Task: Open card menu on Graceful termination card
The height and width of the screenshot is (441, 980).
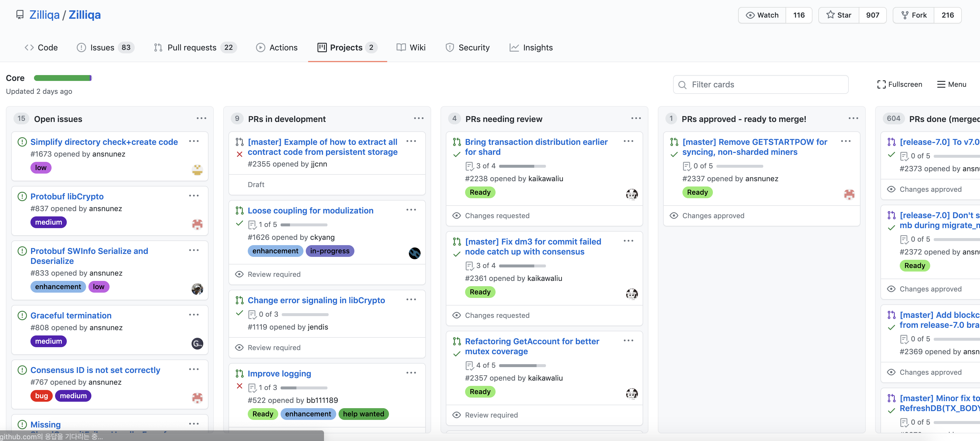Action: click(x=194, y=315)
